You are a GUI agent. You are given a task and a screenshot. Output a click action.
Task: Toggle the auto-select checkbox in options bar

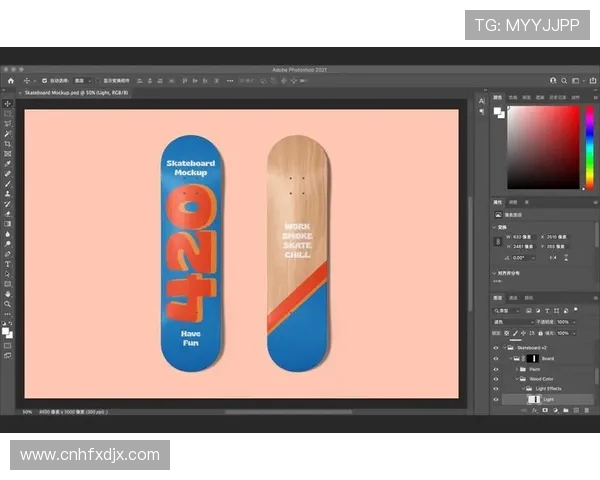[x=42, y=80]
